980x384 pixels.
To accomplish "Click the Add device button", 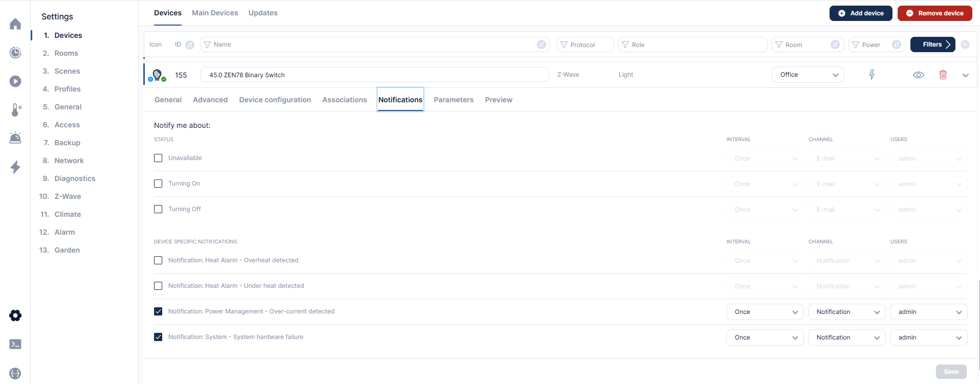I will [861, 13].
